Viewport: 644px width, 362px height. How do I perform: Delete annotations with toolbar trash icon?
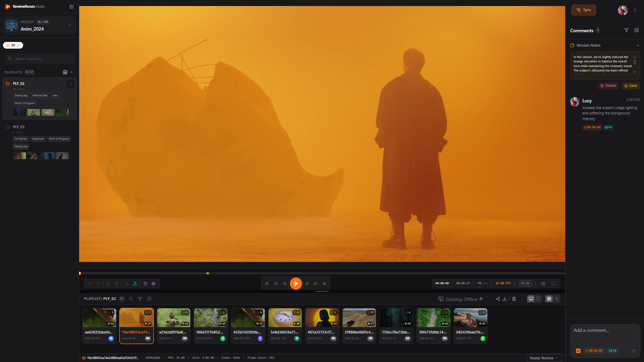point(145,284)
